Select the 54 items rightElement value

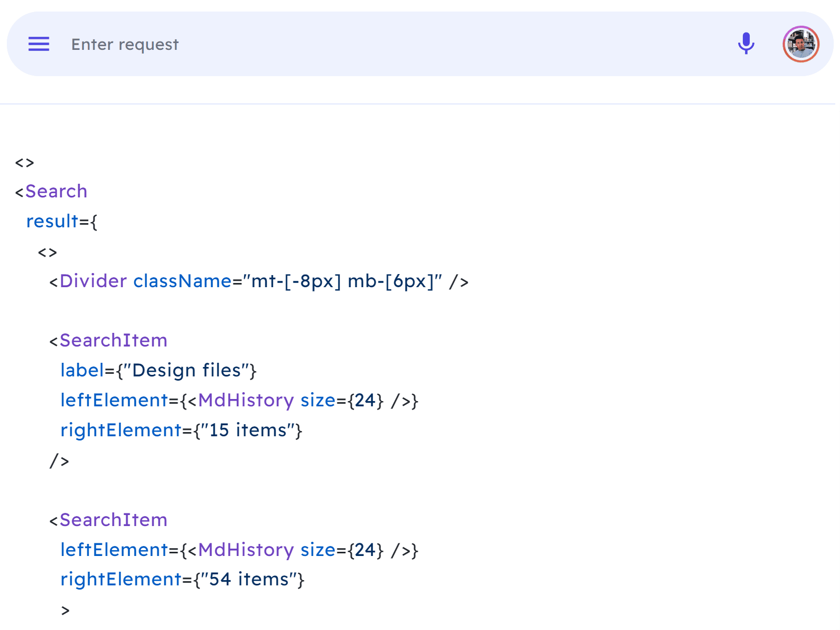tap(249, 579)
